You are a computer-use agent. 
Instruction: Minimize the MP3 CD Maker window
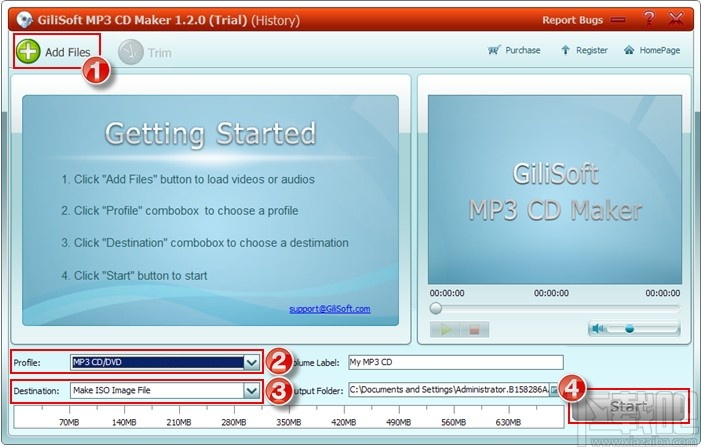point(618,20)
